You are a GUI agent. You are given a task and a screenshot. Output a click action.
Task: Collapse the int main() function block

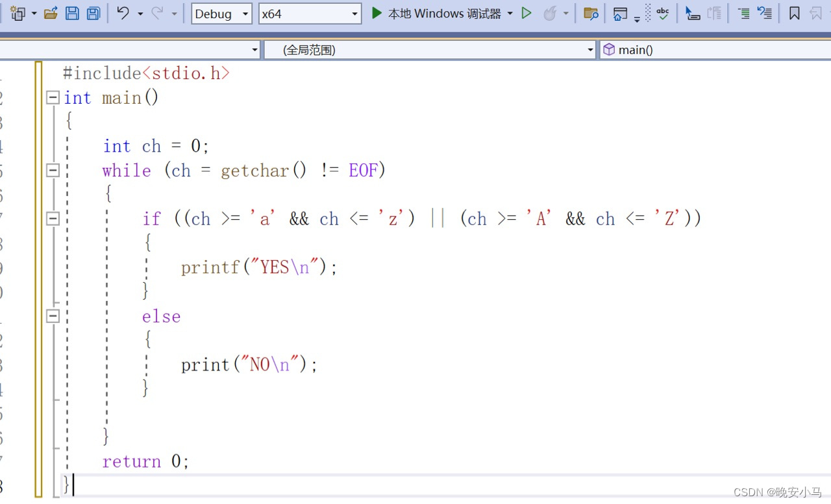[x=53, y=98]
